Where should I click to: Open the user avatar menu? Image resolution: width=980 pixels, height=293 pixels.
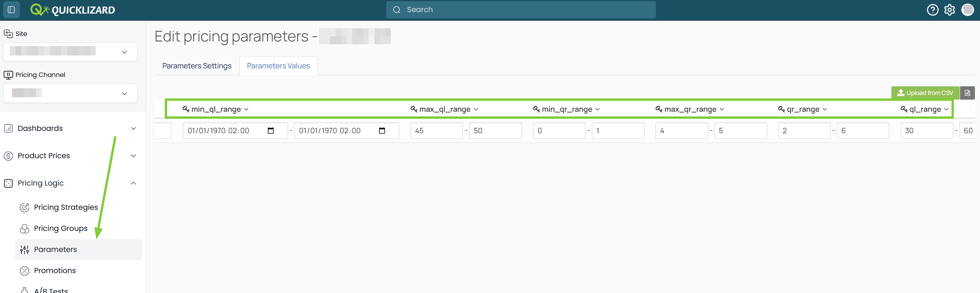[x=968, y=10]
